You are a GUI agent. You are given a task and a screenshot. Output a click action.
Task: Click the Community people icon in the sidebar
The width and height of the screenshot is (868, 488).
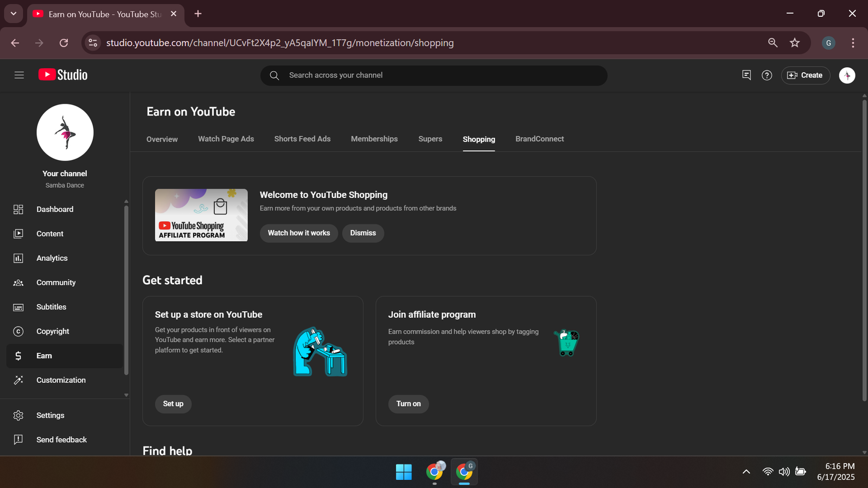[x=18, y=282]
